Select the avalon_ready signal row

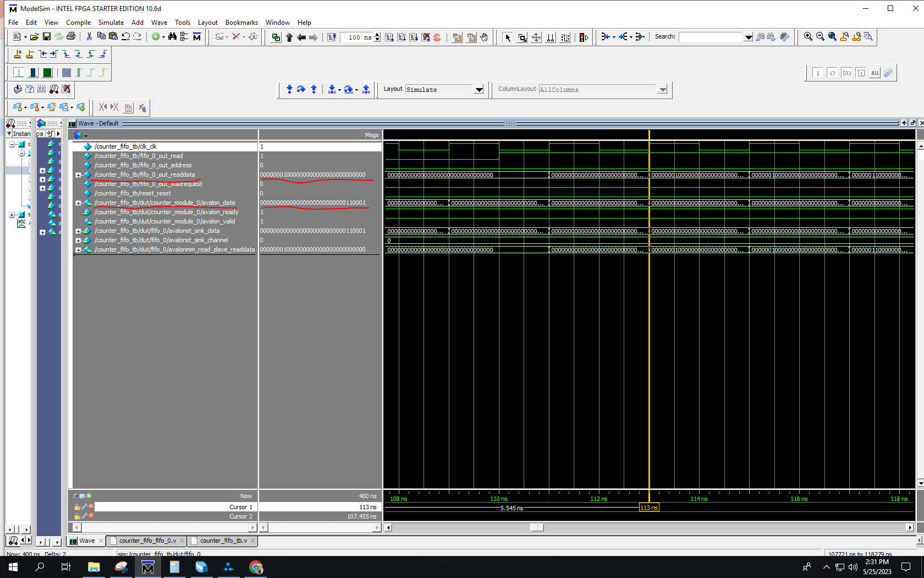pyautogui.click(x=166, y=212)
